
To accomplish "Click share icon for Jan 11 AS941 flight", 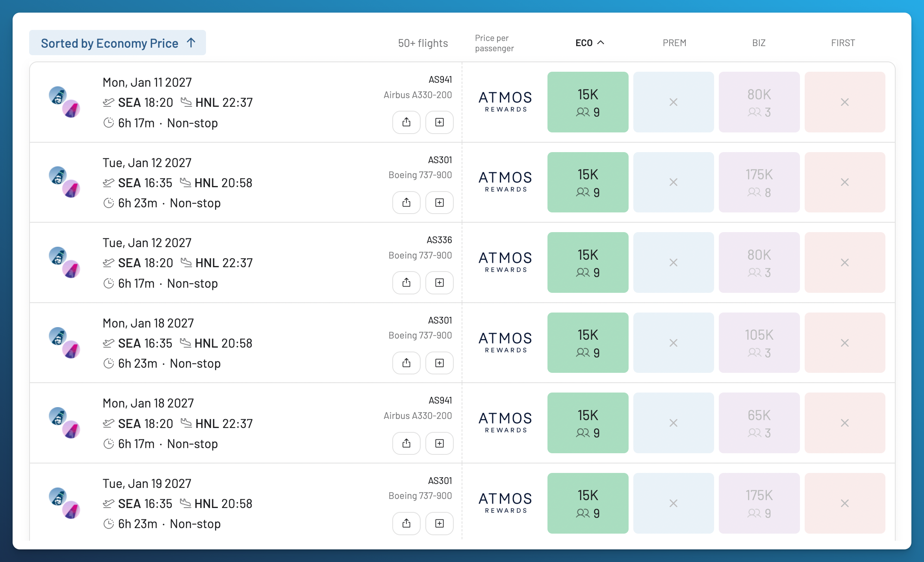I will coord(406,122).
